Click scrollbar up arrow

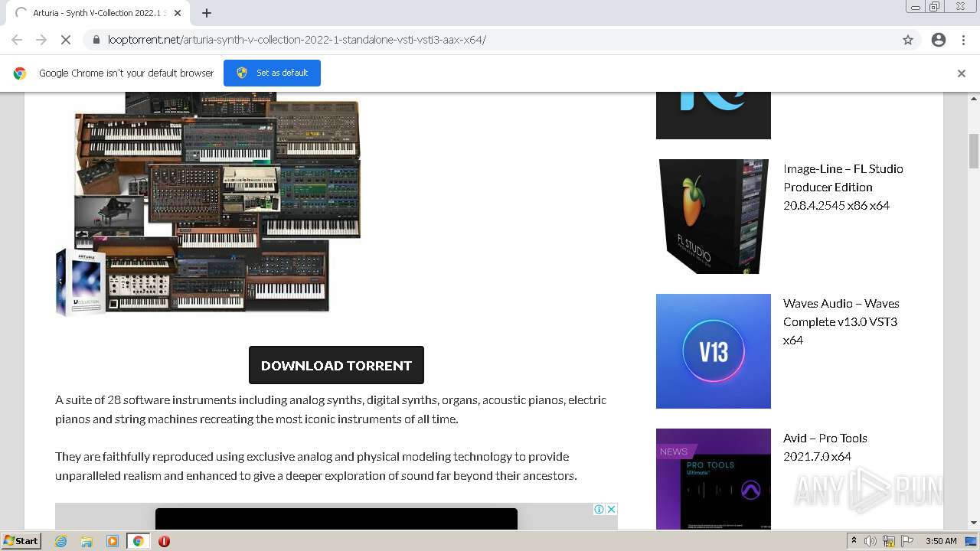[974, 98]
